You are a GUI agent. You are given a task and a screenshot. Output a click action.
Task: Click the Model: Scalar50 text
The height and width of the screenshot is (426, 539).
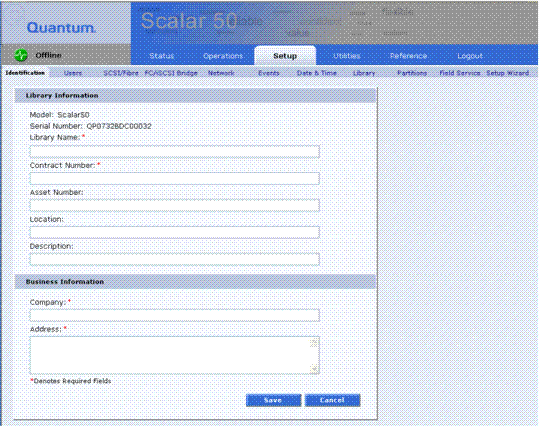click(59, 115)
